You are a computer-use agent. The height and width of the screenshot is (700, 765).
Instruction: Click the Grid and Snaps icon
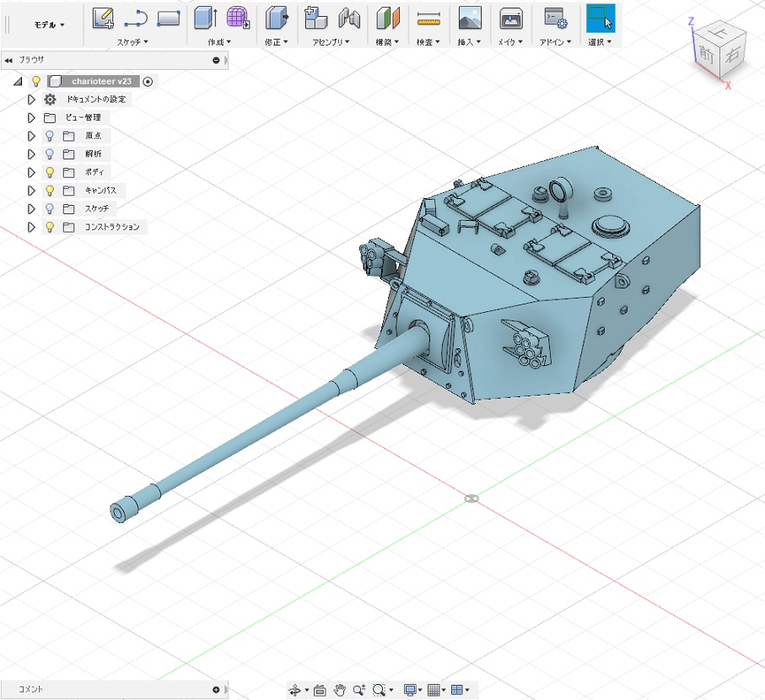434,690
